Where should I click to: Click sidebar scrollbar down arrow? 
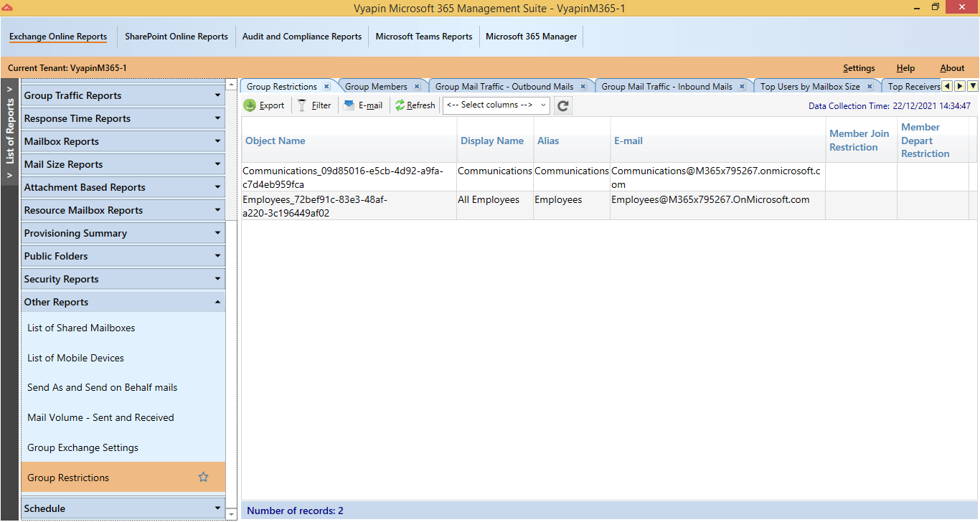[x=231, y=513]
